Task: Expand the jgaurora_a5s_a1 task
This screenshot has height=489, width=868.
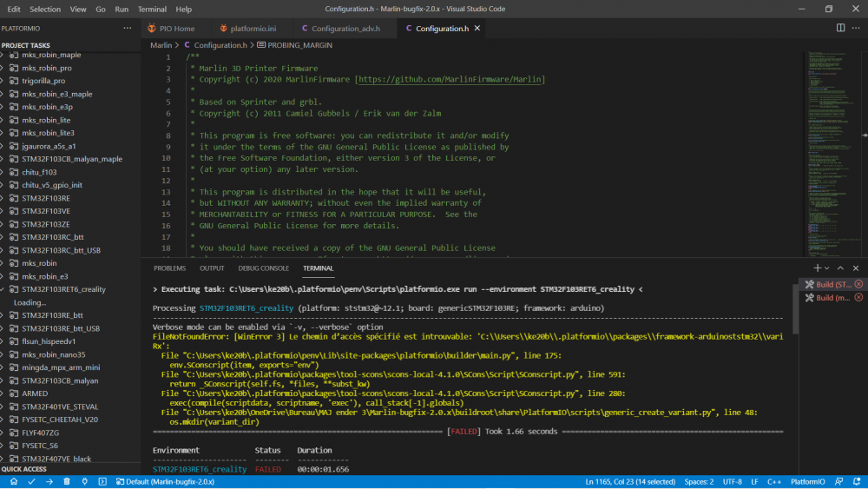Action: (x=3, y=146)
